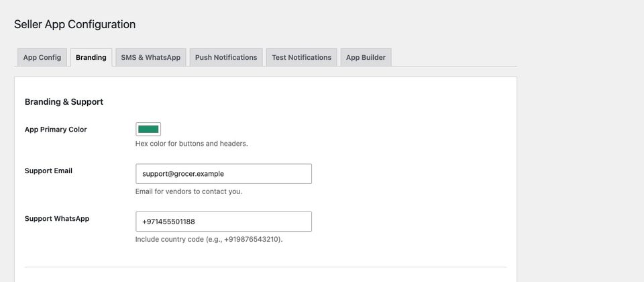Click 'Hex color for buttons and headers.' hint
Screen dimensions: 644x282
click(x=191, y=144)
